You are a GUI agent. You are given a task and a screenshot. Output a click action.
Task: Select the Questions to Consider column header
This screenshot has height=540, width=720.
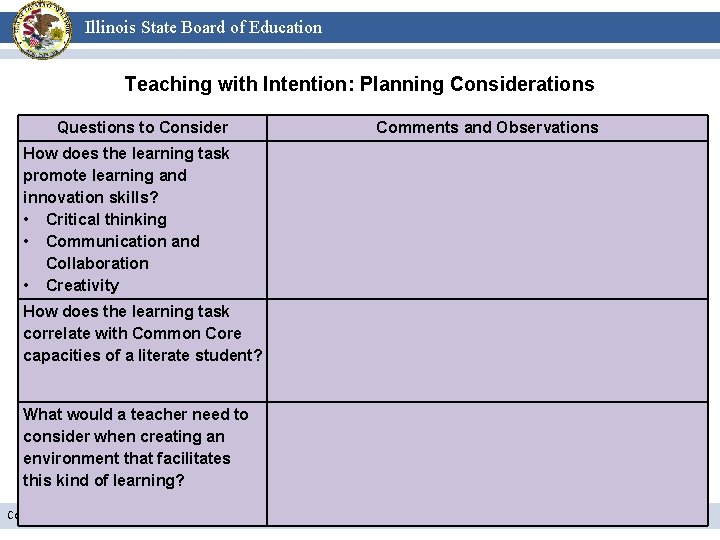[x=142, y=128]
